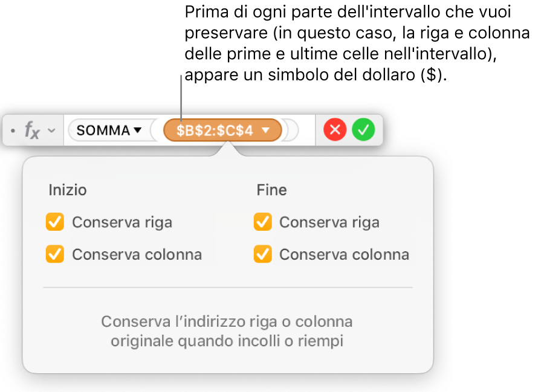Uncheck Conserva riga under Inizio
The width and height of the screenshot is (544, 392).
(55, 222)
